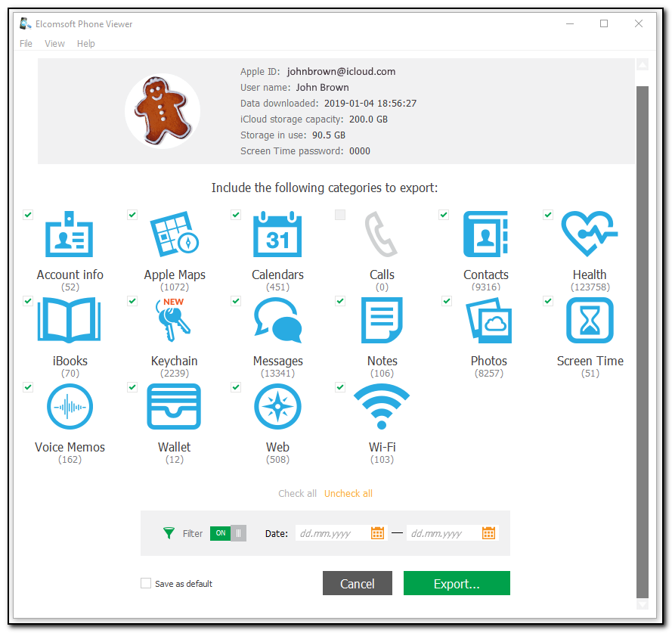Click the start date input field
Screen dimensions: 672x633
333,533
